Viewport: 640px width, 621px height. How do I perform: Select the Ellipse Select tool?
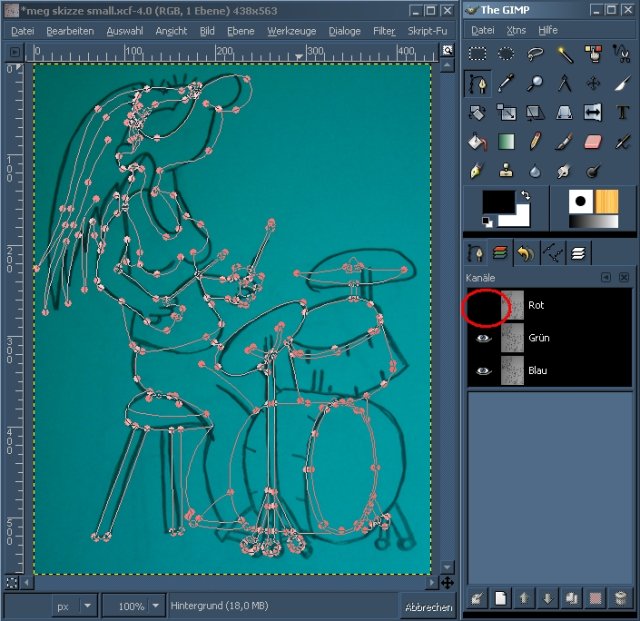506,53
